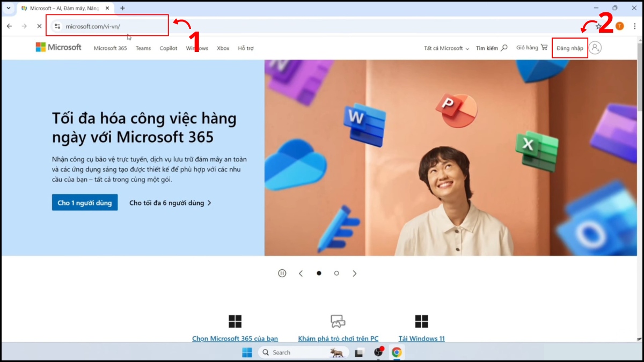Click the sign-in person icon beside Đăng nhập
This screenshot has height=362, width=644.
point(596,48)
